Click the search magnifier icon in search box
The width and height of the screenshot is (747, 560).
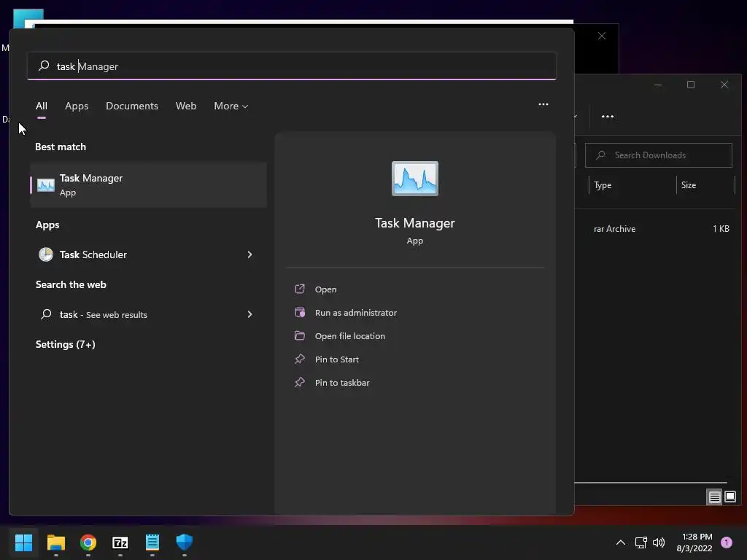[44, 66]
